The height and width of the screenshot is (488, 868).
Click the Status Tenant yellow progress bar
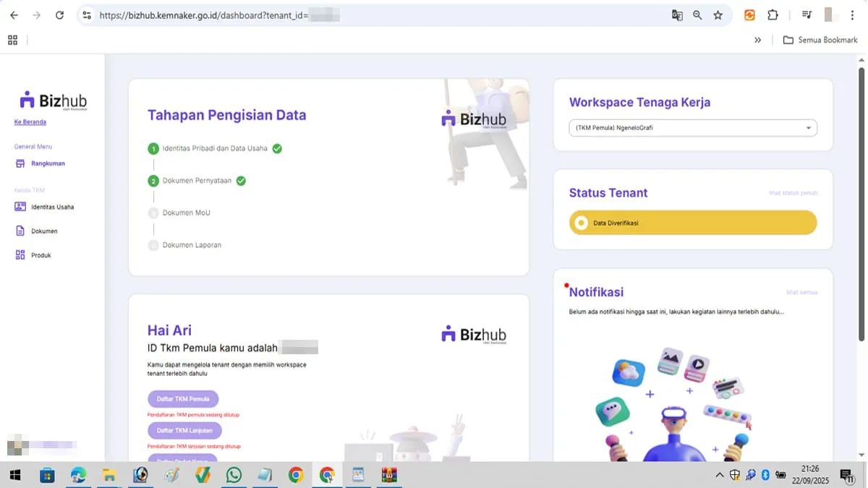[692, 223]
